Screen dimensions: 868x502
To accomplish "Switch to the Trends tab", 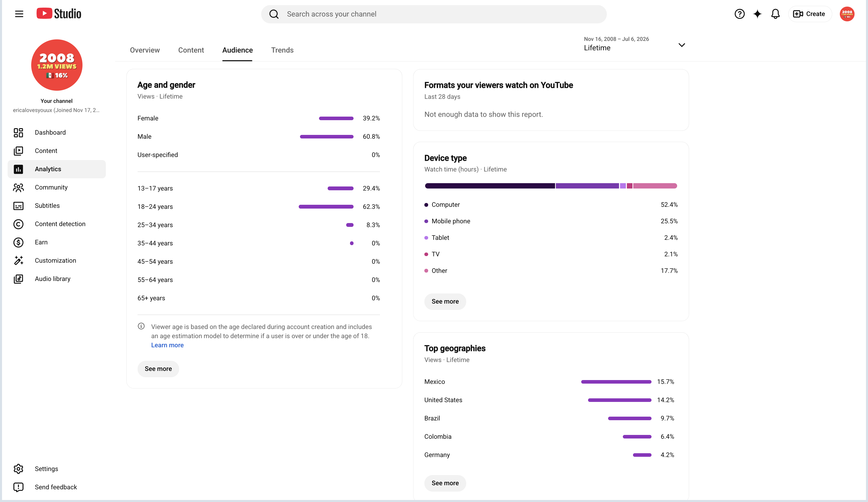I will (282, 50).
